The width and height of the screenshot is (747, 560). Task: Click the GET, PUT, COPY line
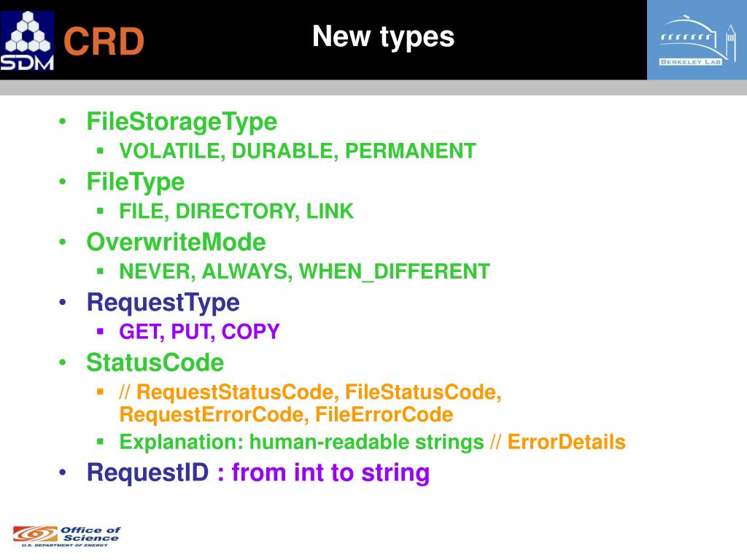(x=199, y=332)
